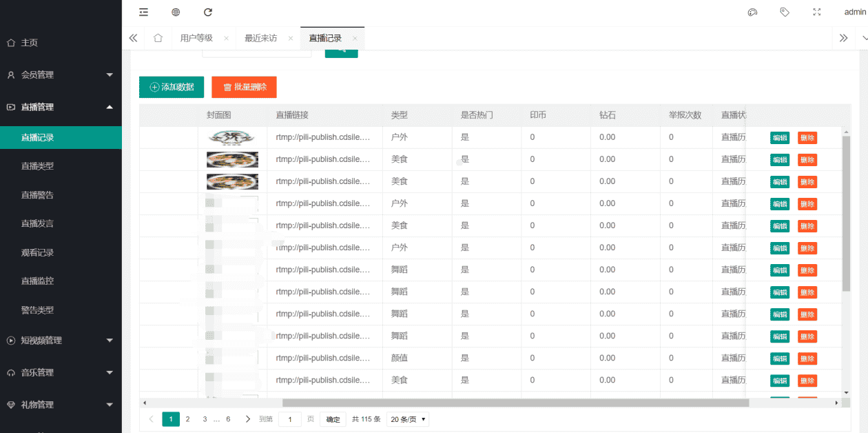
Task: Switch to the 用户等级 tab
Action: [x=196, y=38]
